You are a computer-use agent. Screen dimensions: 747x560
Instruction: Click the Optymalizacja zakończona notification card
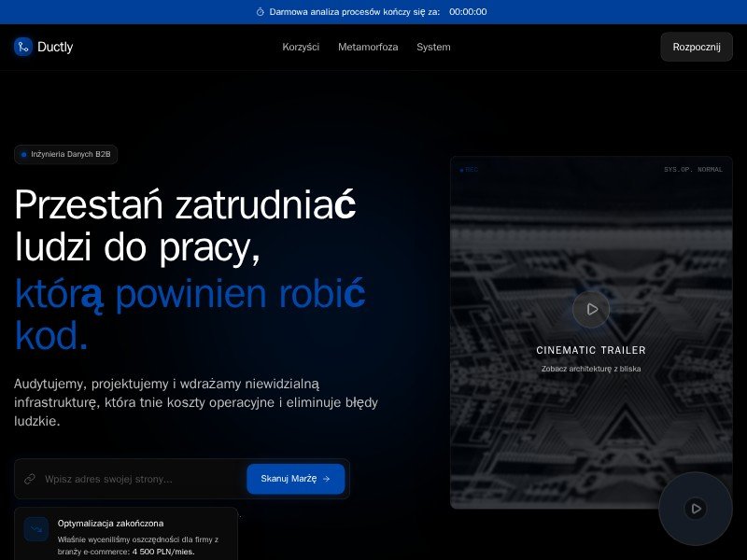[x=126, y=534]
